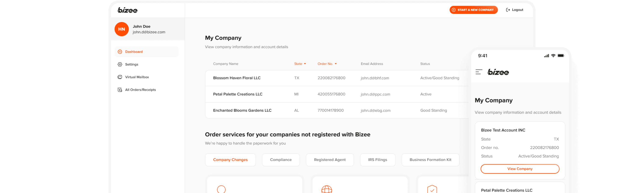The width and height of the screenshot is (644, 193).
Task: Click the Wi-Fi icon in phone status bar
Action: pos(553,56)
